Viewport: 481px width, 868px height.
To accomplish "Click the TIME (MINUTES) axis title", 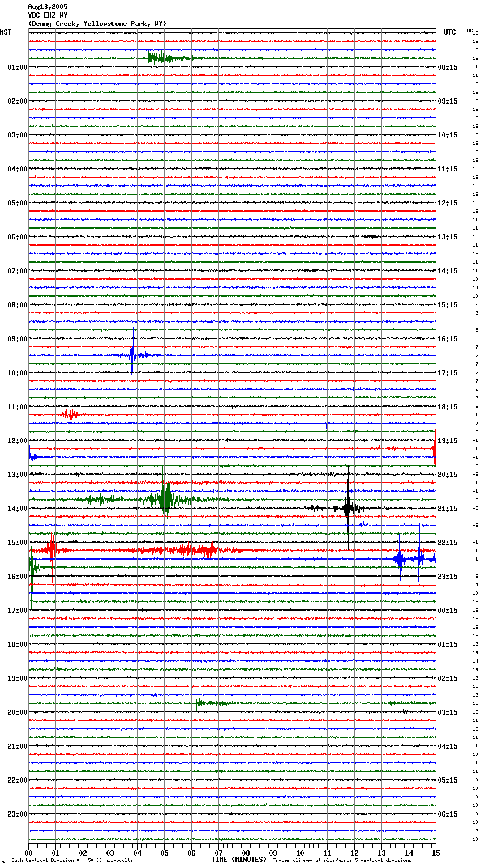I will (239, 860).
